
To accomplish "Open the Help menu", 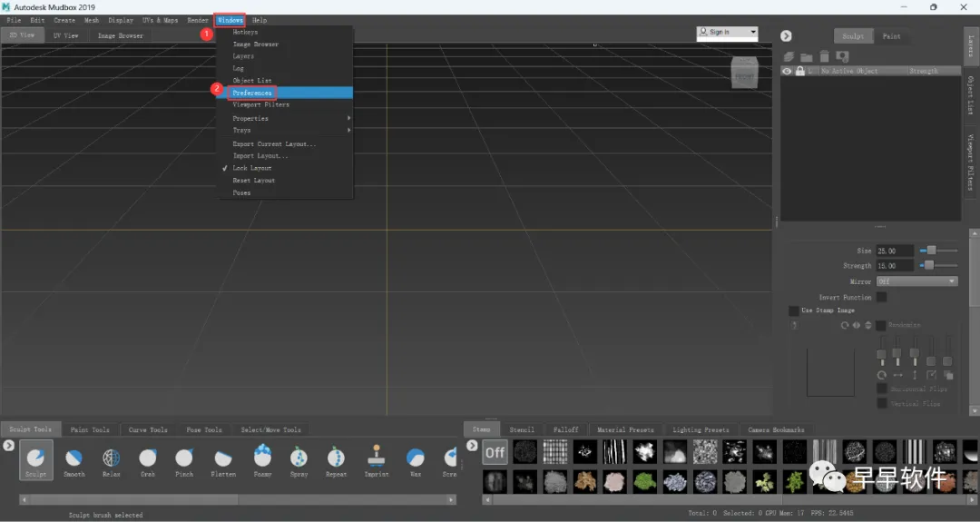I will pyautogui.click(x=260, y=20).
